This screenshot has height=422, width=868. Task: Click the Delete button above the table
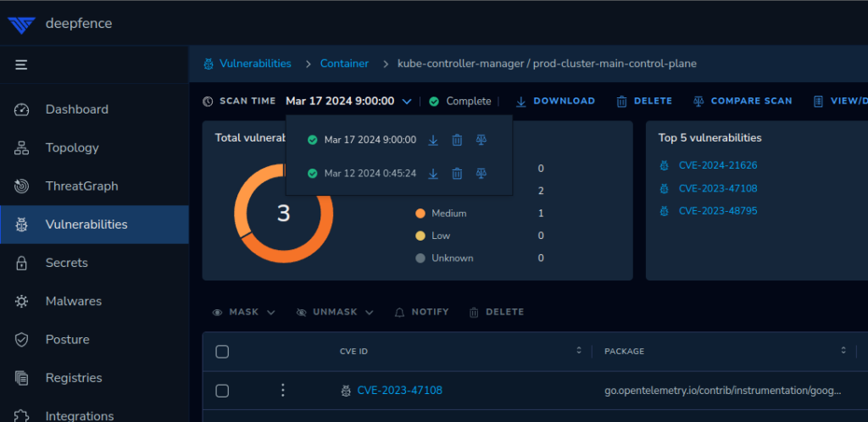coord(497,313)
